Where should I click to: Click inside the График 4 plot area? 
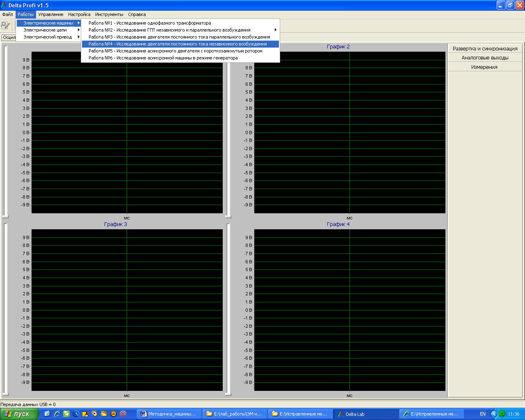pyautogui.click(x=350, y=310)
